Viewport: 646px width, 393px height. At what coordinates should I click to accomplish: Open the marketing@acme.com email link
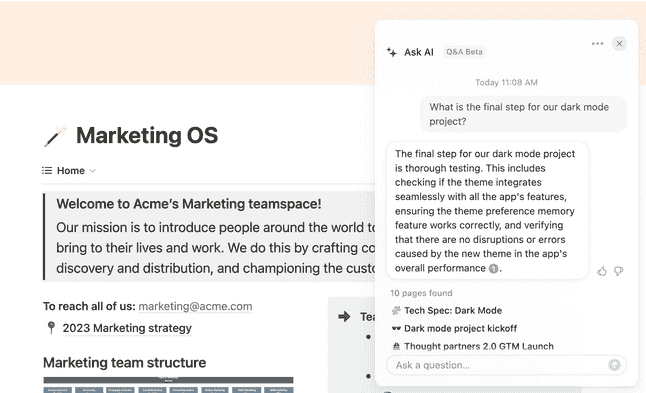195,306
